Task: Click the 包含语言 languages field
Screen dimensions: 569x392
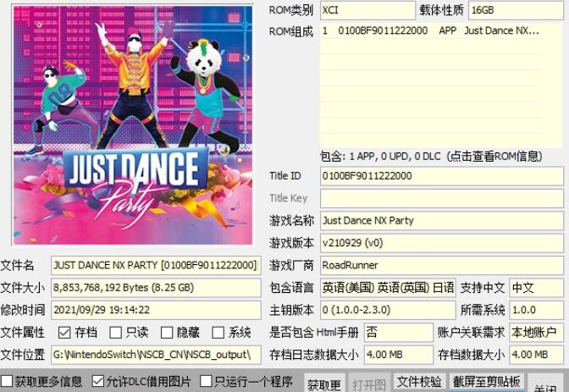Action: pos(388,288)
